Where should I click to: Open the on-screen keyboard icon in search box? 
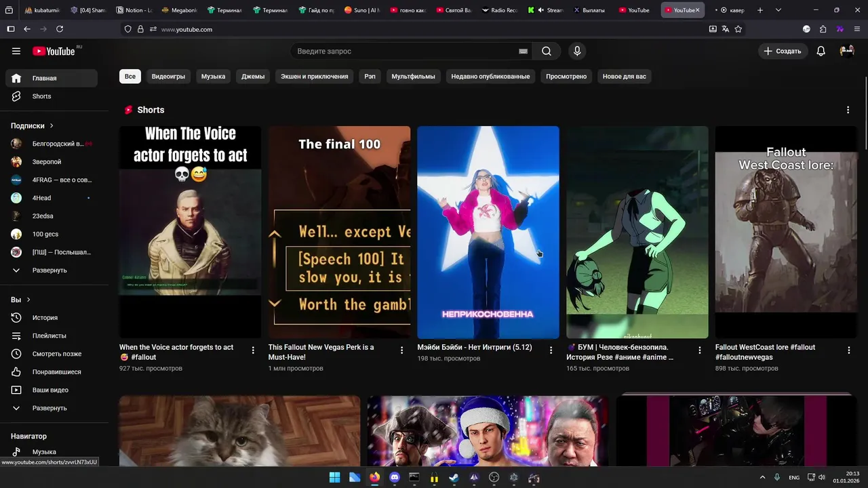pos(523,51)
